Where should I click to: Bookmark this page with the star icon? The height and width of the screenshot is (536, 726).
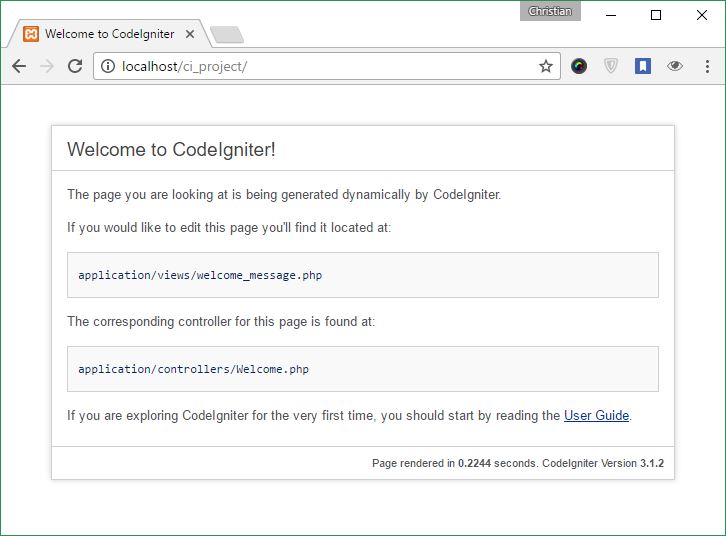[x=546, y=66]
